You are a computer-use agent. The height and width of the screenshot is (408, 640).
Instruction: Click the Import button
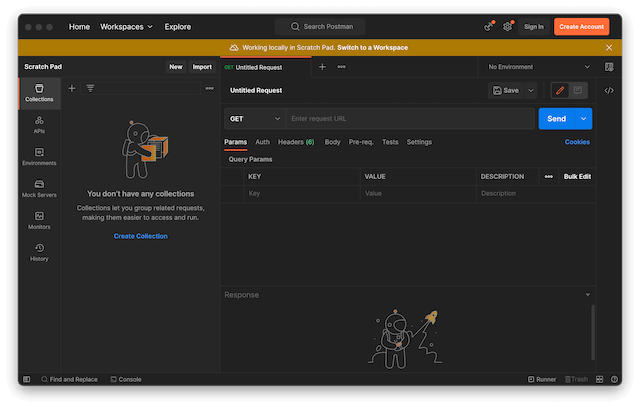202,67
